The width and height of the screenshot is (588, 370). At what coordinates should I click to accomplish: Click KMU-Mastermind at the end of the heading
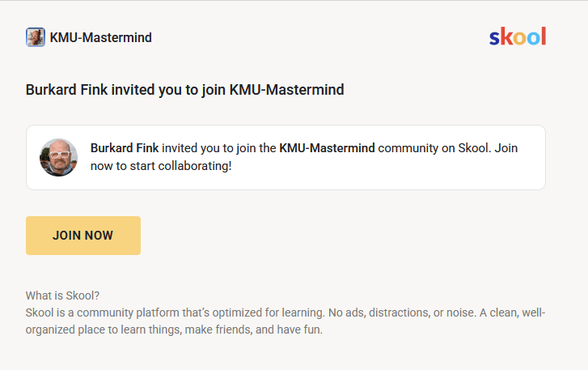287,90
